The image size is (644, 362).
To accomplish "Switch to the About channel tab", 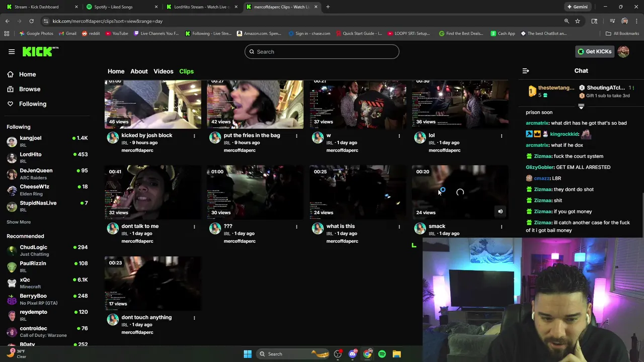I will [x=139, y=71].
